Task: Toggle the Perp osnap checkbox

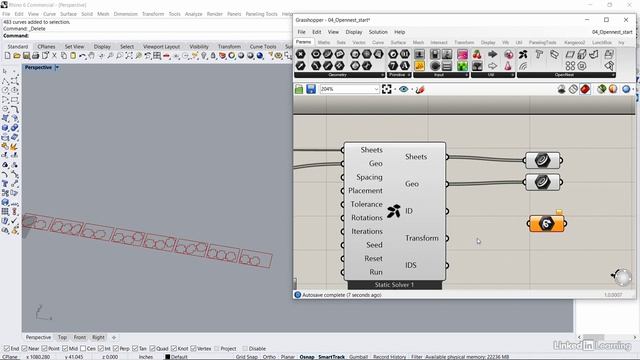Action: [116, 349]
